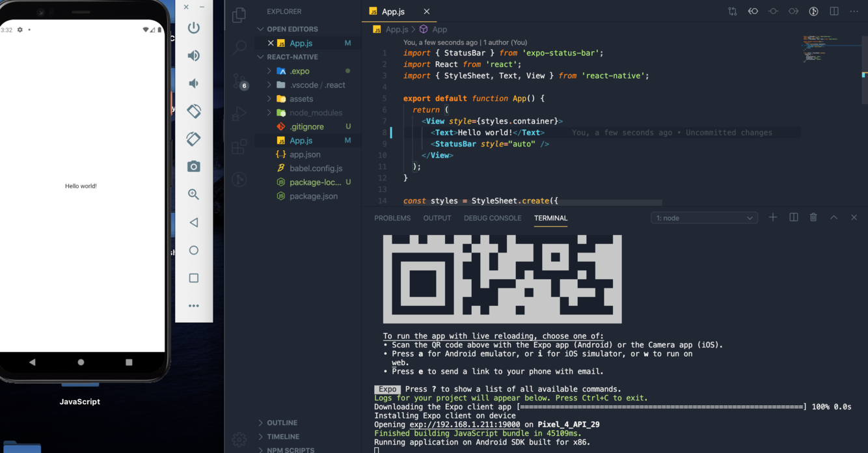Close App.js in Open Editors list
868x453 pixels.
(271, 43)
